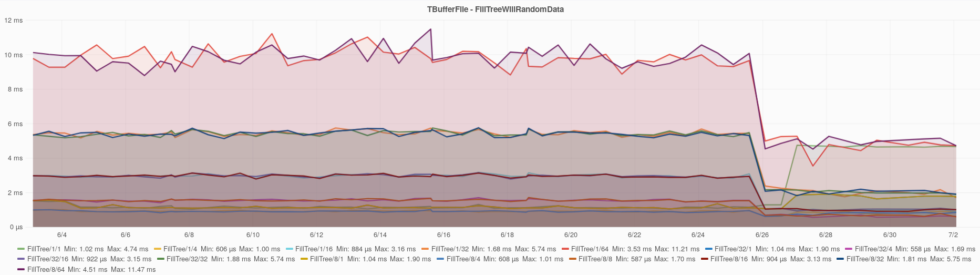Click FillTree/32/32 green color swatch
Image resolution: width=980 pixels, height=275 pixels.
160,259
